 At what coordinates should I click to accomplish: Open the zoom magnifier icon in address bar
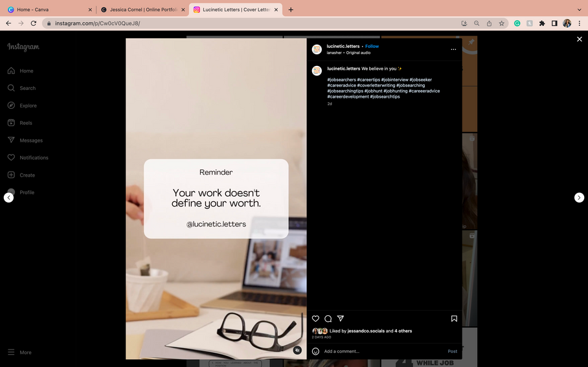click(x=477, y=23)
